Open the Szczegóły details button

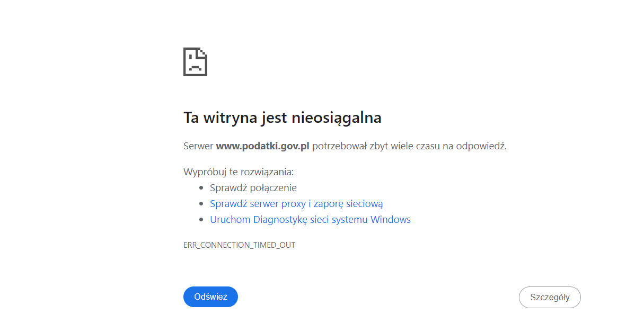[550, 297]
